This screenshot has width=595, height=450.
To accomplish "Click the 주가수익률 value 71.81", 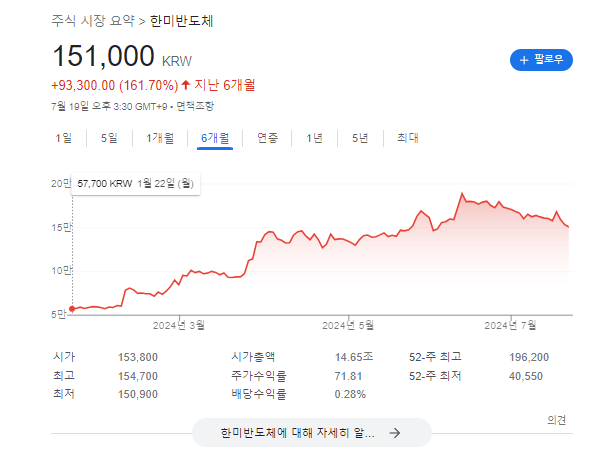I will 348,376.
